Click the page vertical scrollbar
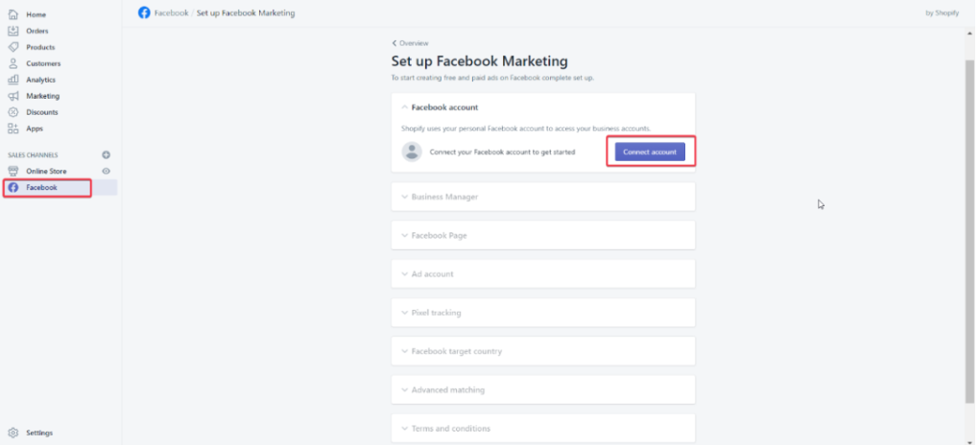 (969, 231)
